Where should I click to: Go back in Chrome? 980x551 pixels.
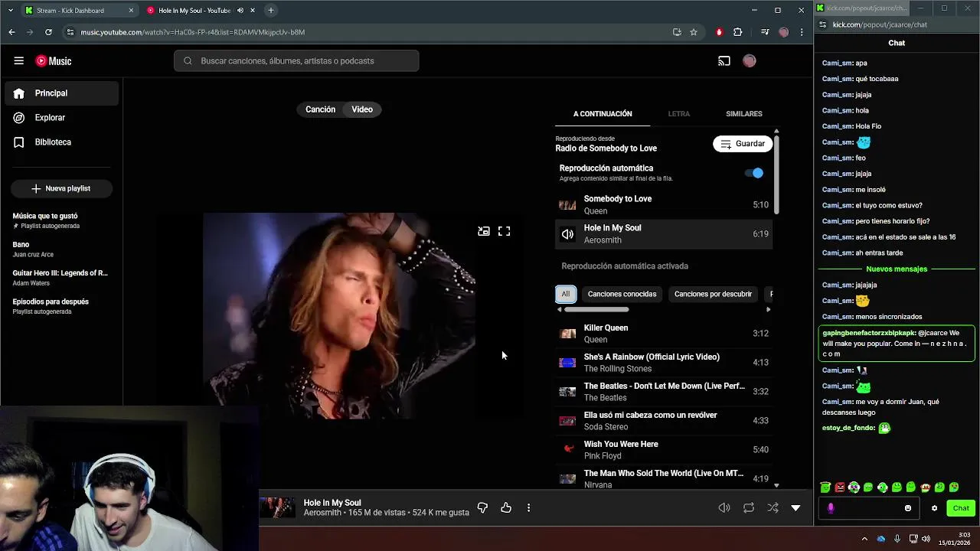click(x=11, y=32)
